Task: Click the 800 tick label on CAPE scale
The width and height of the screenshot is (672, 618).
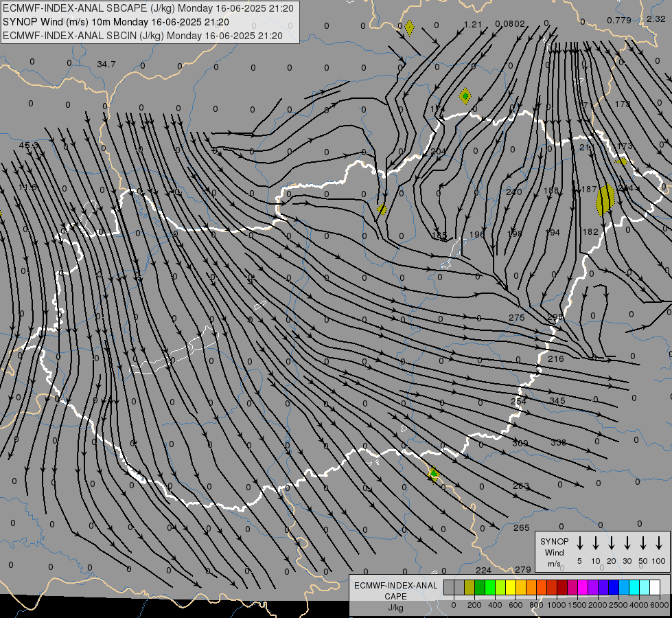Action: click(x=536, y=605)
